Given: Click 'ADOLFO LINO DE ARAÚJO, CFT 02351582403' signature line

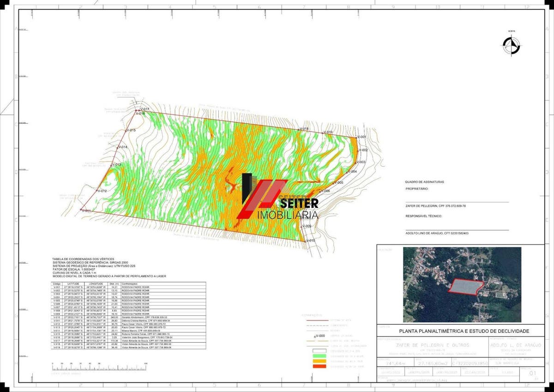Looking at the screenshot, I should click(x=437, y=233).
